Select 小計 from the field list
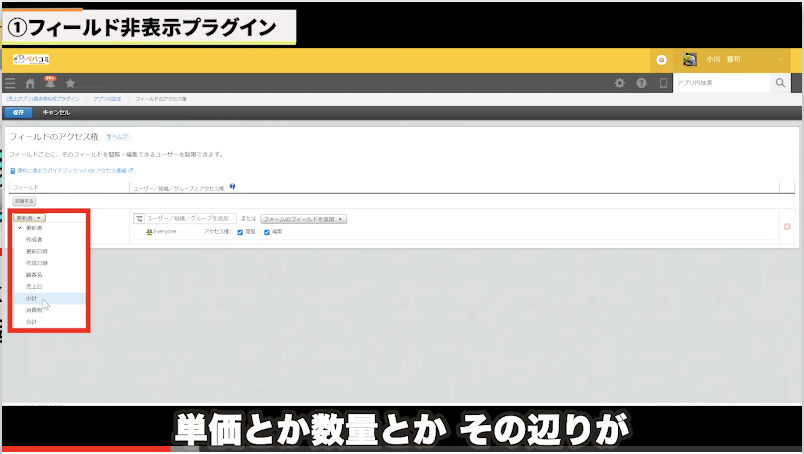 coord(32,298)
